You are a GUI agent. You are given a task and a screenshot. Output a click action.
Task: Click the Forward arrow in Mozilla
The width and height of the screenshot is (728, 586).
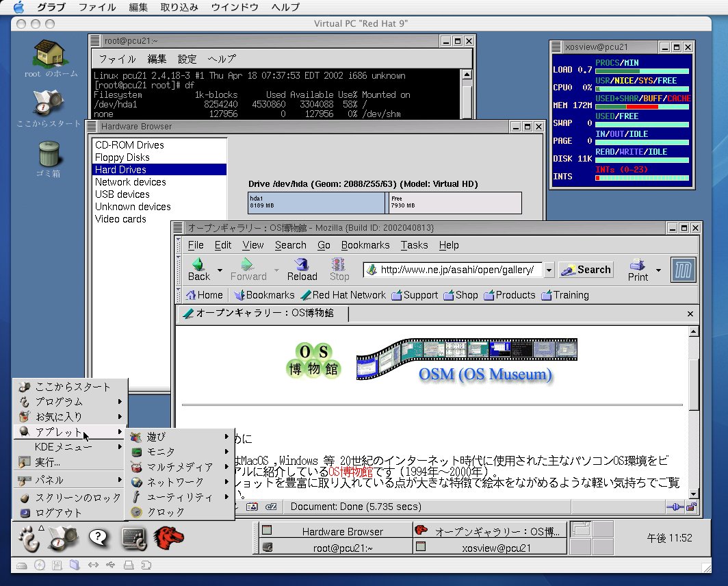coord(248,270)
